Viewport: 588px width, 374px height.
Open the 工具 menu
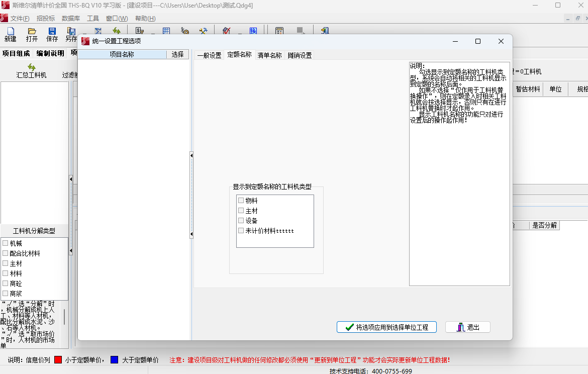(93, 19)
